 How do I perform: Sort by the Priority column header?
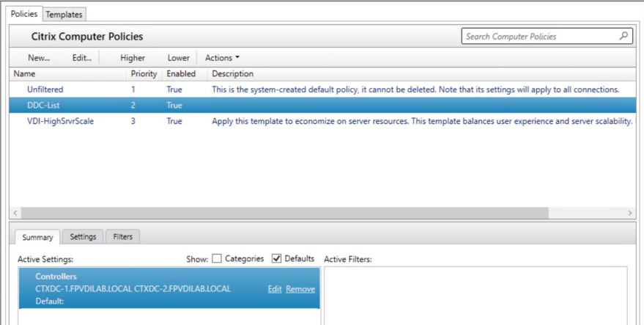(x=144, y=74)
